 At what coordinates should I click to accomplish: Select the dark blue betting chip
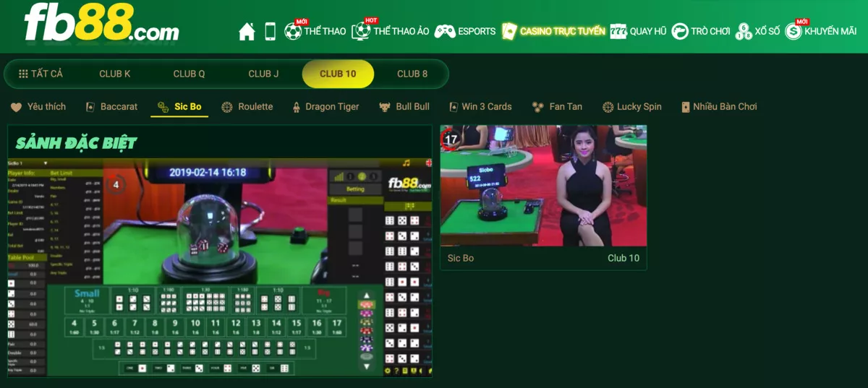pos(367,339)
